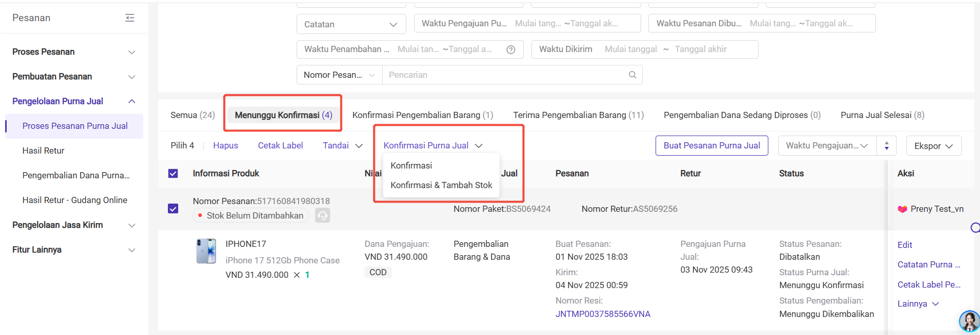This screenshot has width=980, height=335.
Task: Click the iPhone 17 product thumbnail
Action: click(x=206, y=251)
